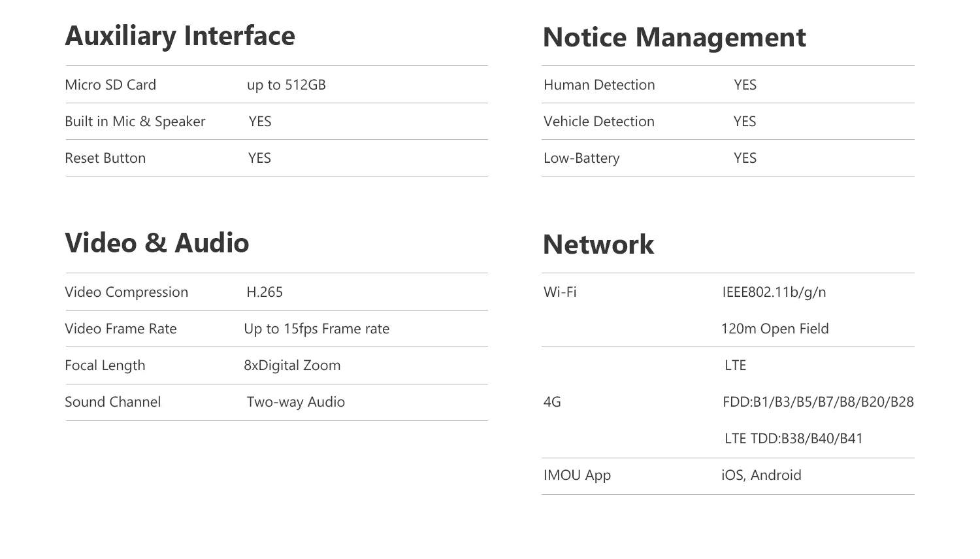Image resolution: width=980 pixels, height=559 pixels.
Task: Click the H.265 compression value
Action: click(265, 292)
